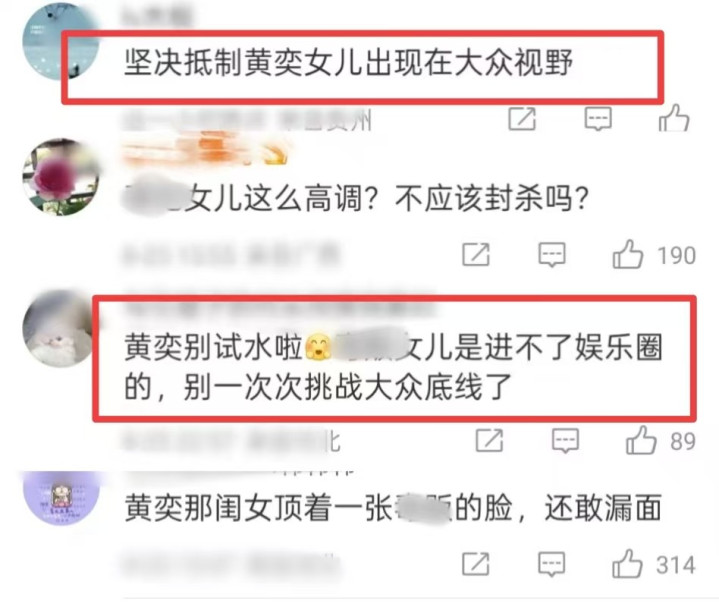Share the comment asking 不应该封杀吗
The height and width of the screenshot is (607, 719).
[x=476, y=254]
